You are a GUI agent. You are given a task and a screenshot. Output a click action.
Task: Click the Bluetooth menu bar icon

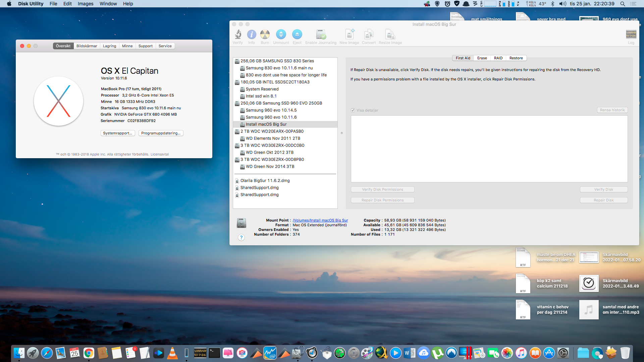pos(553,4)
